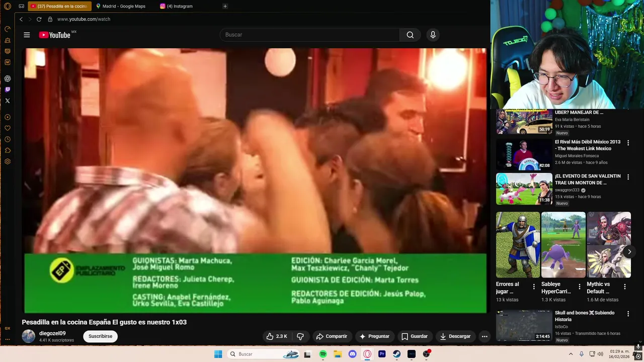Open Discord from the taskbar
Viewport: 644px width, 362px height.
point(352,354)
